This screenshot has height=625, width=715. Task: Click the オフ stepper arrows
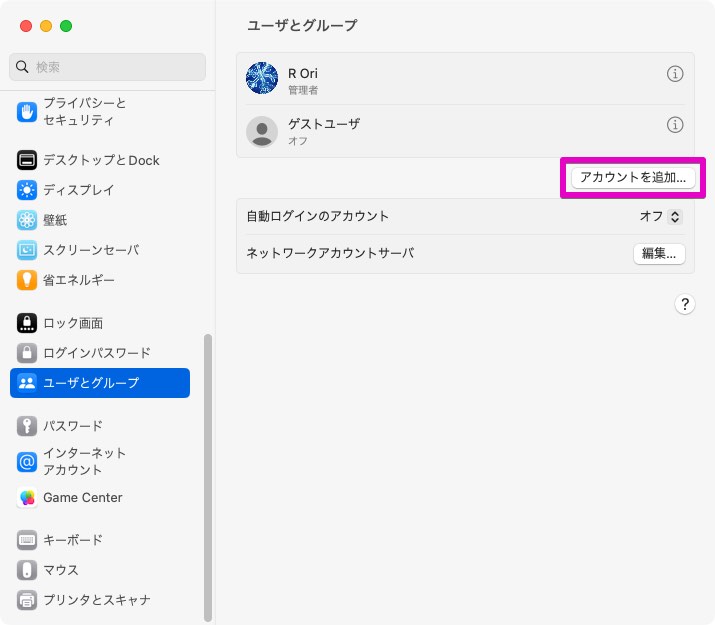[x=675, y=217]
